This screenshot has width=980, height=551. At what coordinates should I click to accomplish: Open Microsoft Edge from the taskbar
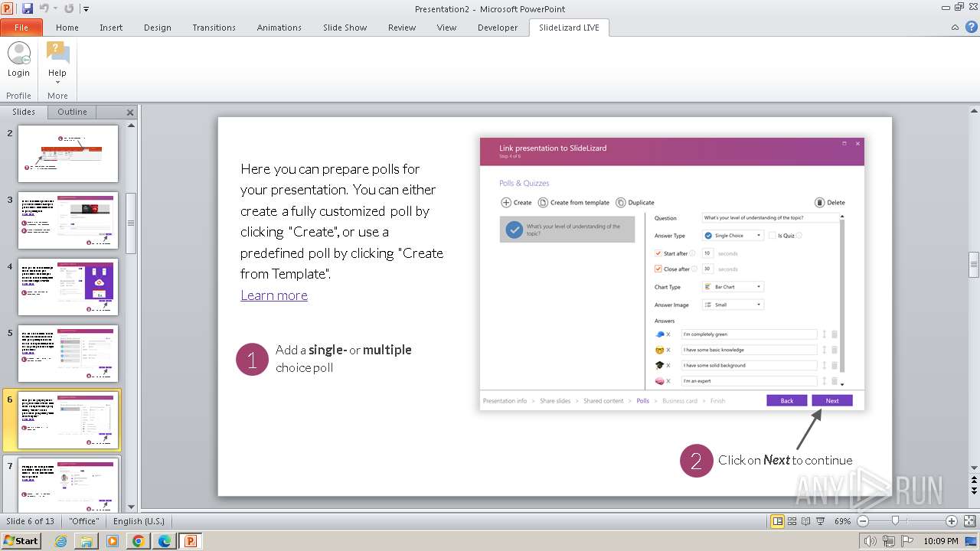coord(165,541)
